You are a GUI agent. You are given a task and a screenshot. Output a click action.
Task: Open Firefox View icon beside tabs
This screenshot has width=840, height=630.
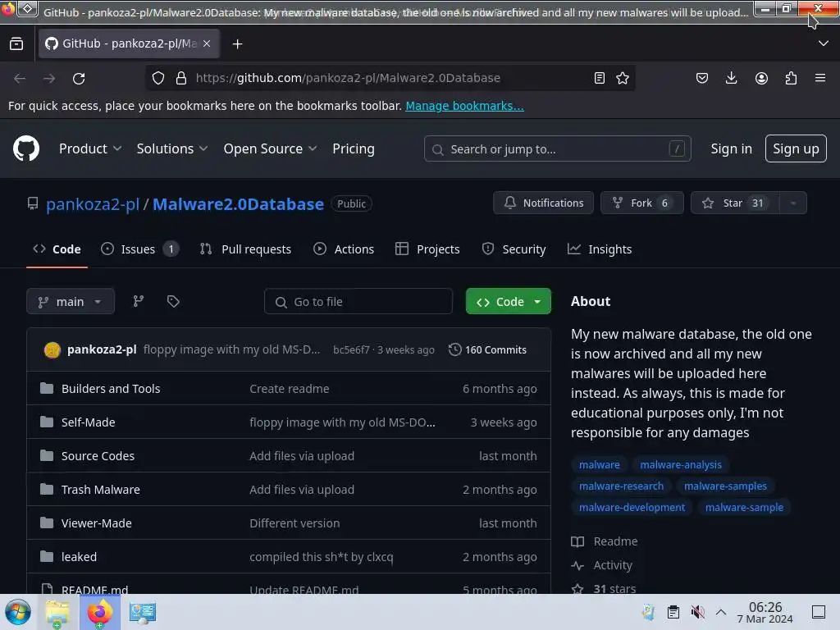point(16,43)
